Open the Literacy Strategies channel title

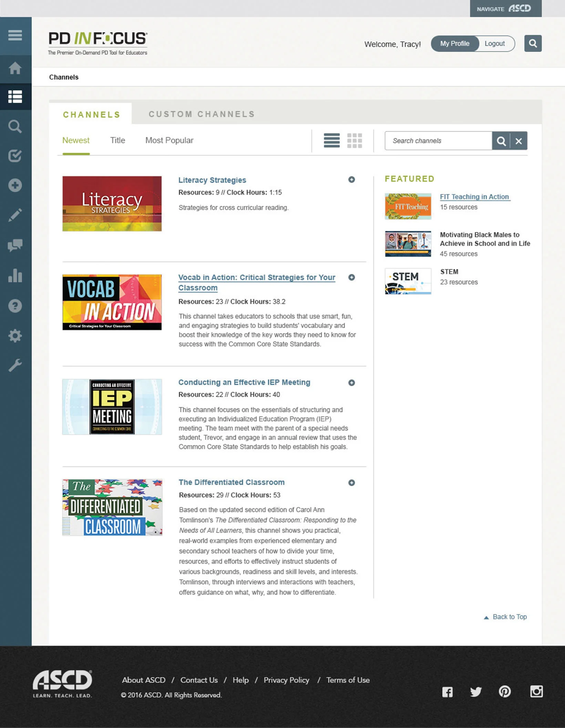[x=212, y=180]
